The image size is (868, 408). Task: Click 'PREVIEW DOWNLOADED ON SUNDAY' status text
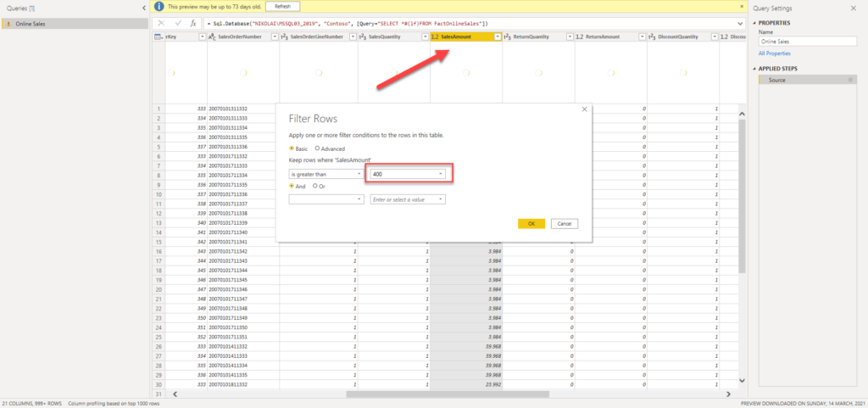point(804,404)
